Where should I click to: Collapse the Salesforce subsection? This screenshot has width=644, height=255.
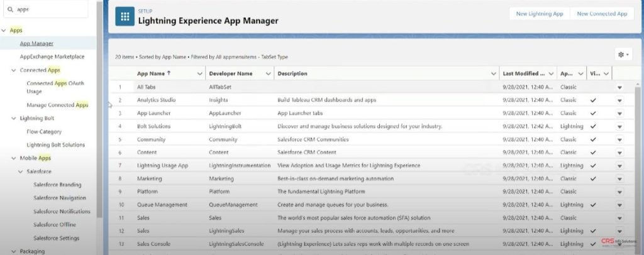21,171
